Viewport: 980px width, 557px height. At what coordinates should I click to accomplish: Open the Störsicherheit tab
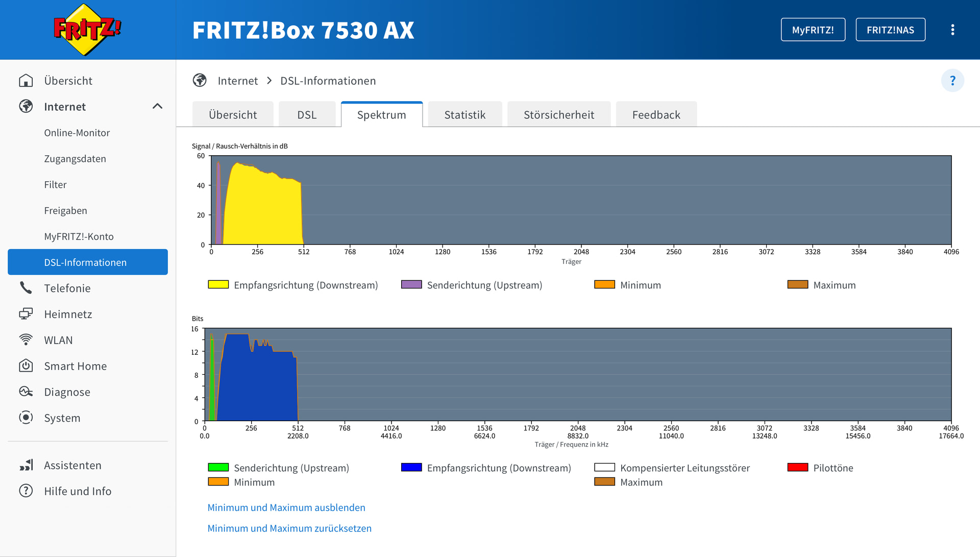coord(559,114)
